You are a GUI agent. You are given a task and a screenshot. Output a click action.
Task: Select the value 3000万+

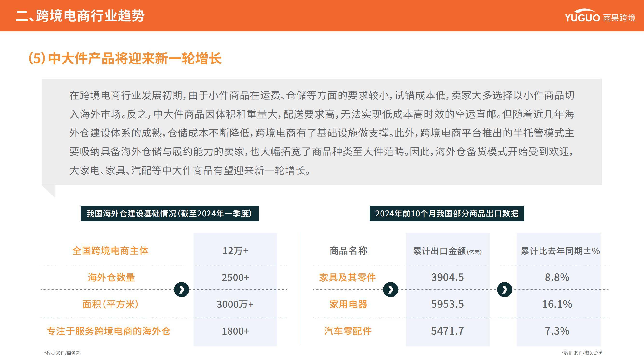coord(235,304)
